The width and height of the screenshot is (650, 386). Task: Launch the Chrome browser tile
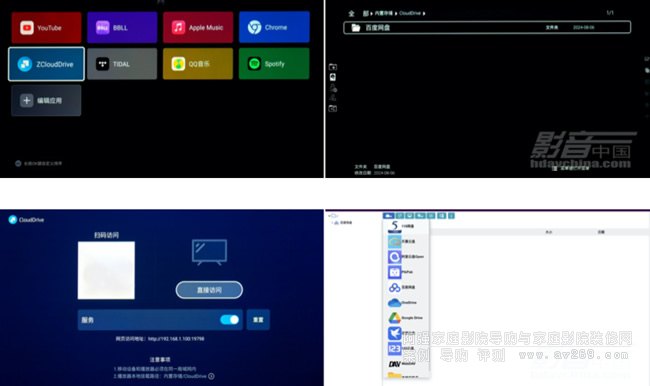[274, 27]
